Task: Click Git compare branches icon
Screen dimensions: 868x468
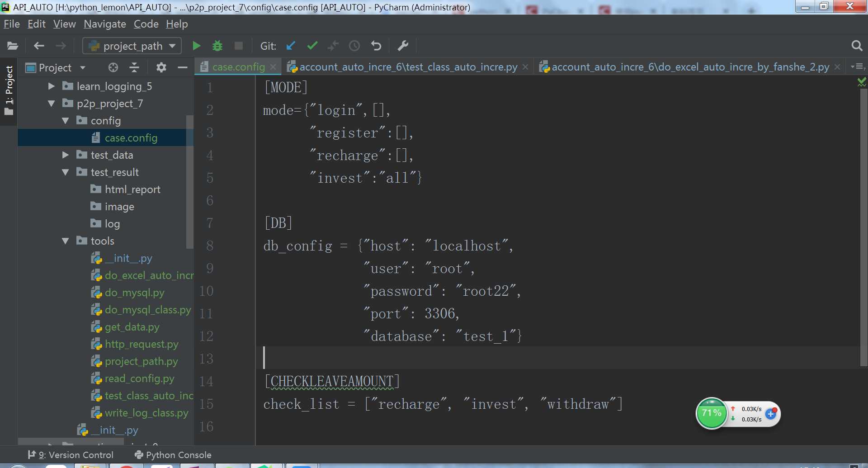Action: (333, 46)
